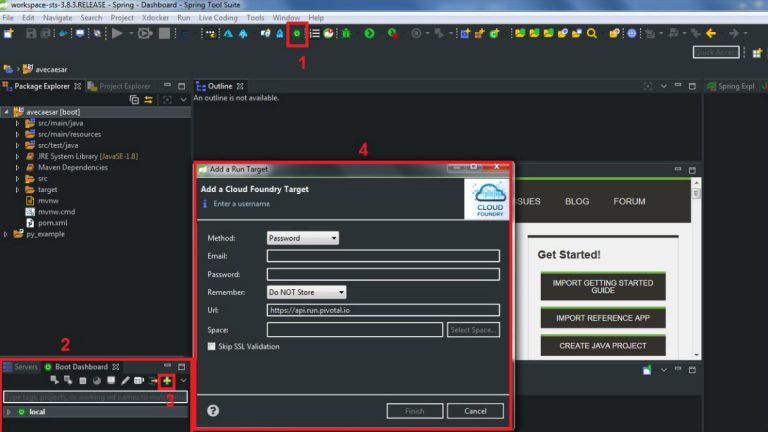The image size is (768, 432).
Task: Click the gray Run play button
Action: (117, 33)
